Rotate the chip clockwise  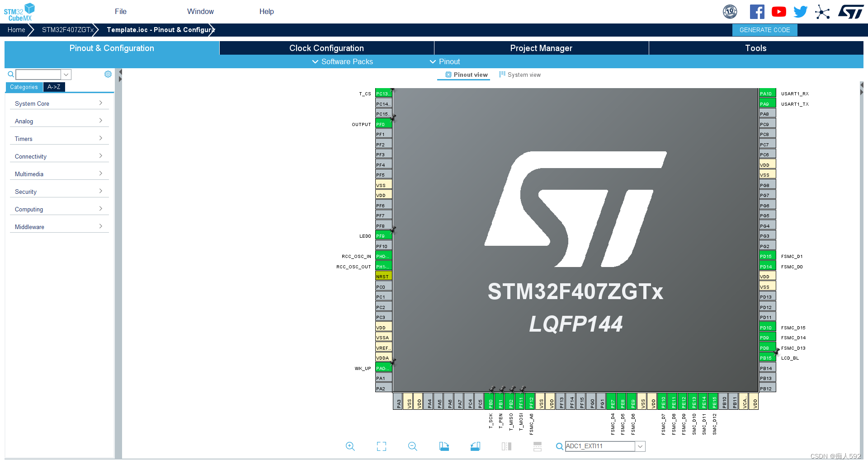point(444,446)
